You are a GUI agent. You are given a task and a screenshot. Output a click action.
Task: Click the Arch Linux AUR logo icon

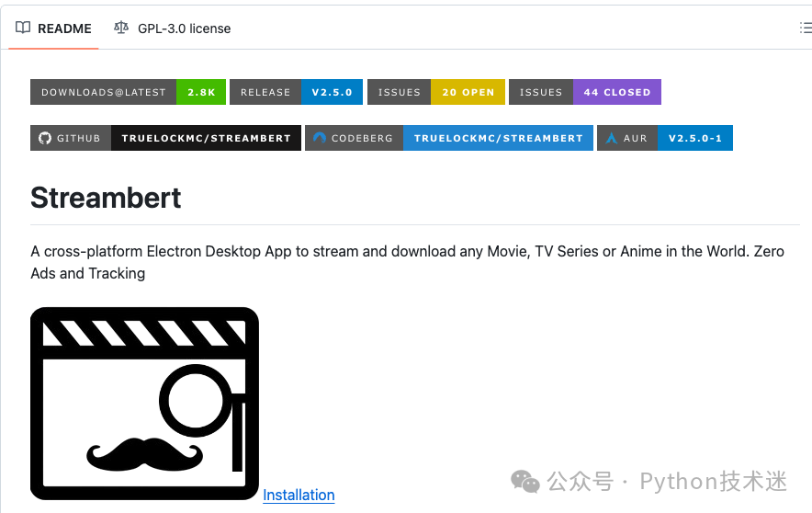point(612,138)
